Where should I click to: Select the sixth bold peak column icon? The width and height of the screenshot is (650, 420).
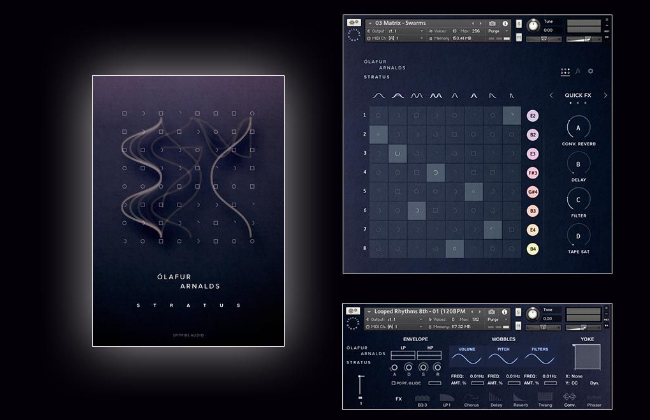[474, 96]
